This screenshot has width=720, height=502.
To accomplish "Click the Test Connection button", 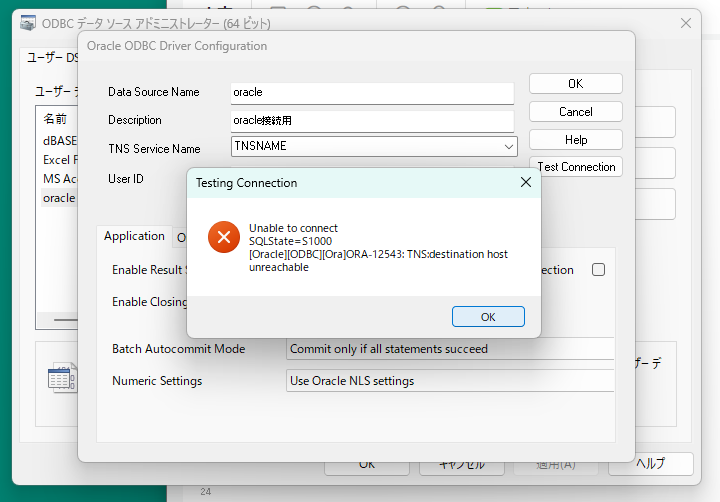I will tap(575, 167).
